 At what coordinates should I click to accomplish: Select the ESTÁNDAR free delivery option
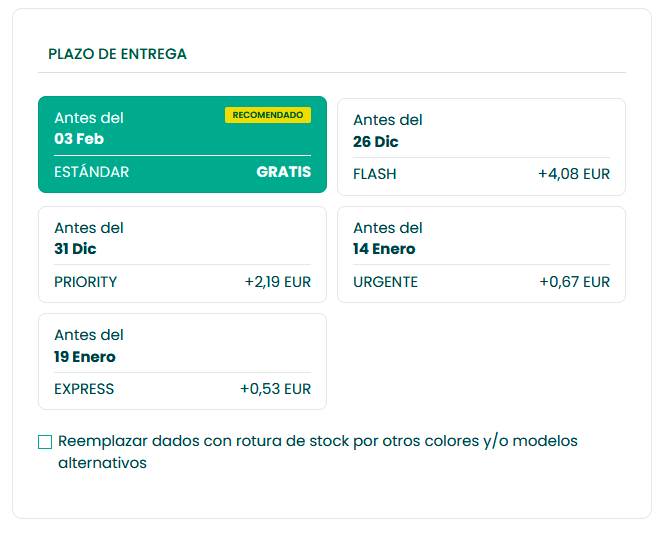click(182, 144)
